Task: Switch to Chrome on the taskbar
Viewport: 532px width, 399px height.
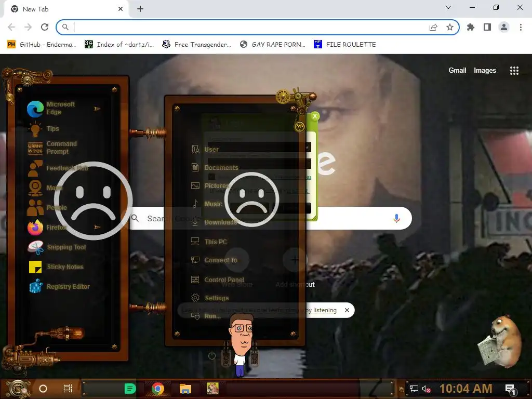Action: (x=158, y=389)
